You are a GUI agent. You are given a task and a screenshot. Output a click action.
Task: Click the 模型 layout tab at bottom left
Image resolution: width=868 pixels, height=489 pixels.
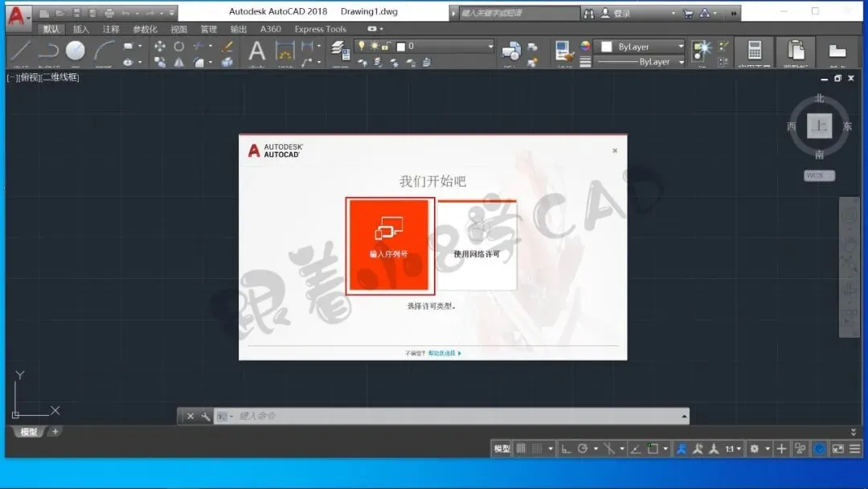tap(28, 432)
